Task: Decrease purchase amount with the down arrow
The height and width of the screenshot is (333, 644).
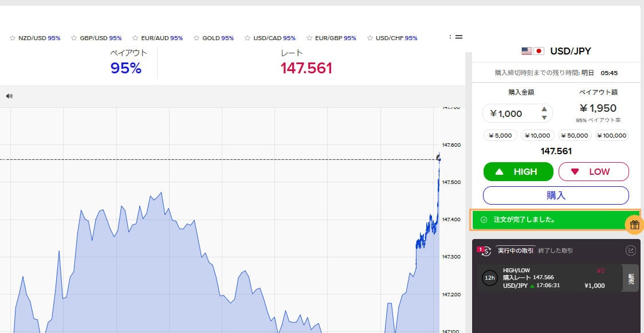Action: pos(544,118)
